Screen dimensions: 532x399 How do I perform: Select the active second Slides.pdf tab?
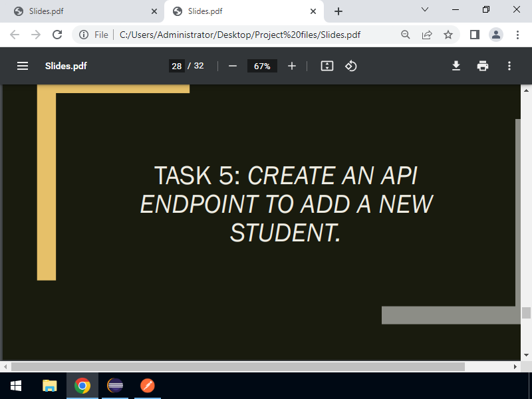coord(243,11)
